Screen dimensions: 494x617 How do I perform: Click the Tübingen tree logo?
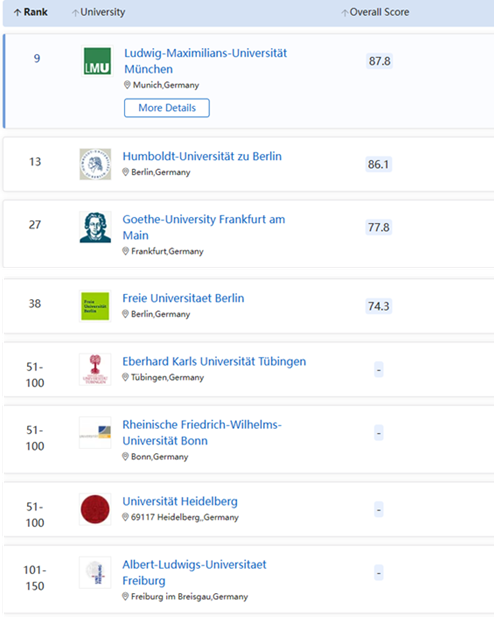coord(95,369)
